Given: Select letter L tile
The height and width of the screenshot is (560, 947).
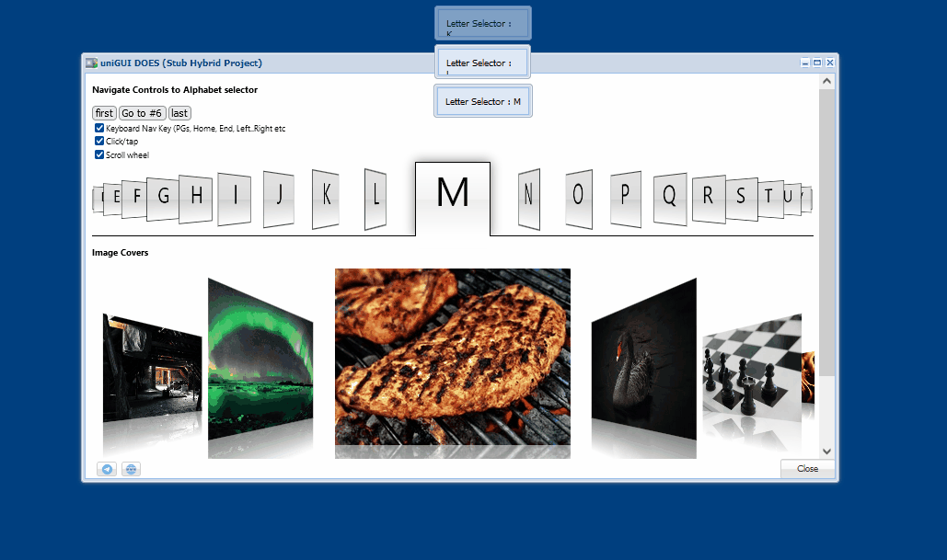Looking at the screenshot, I should point(375,198).
